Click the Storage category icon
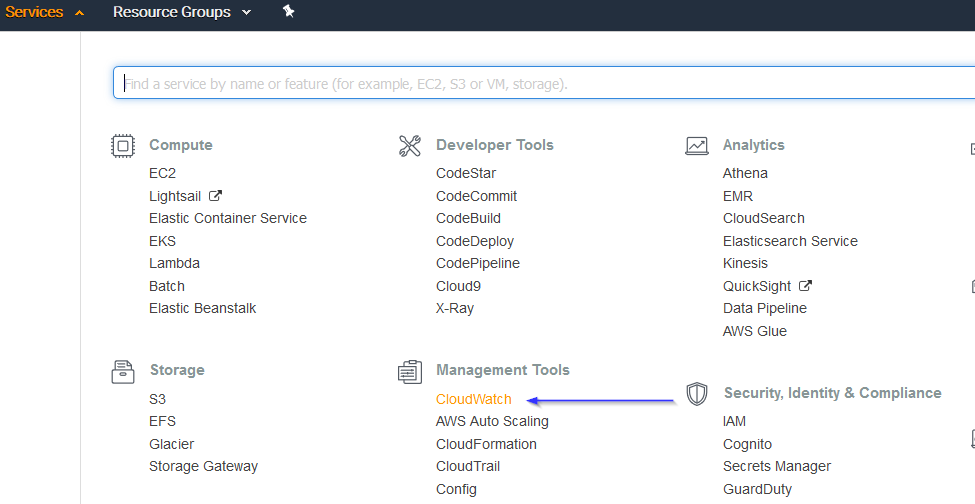 [122, 372]
